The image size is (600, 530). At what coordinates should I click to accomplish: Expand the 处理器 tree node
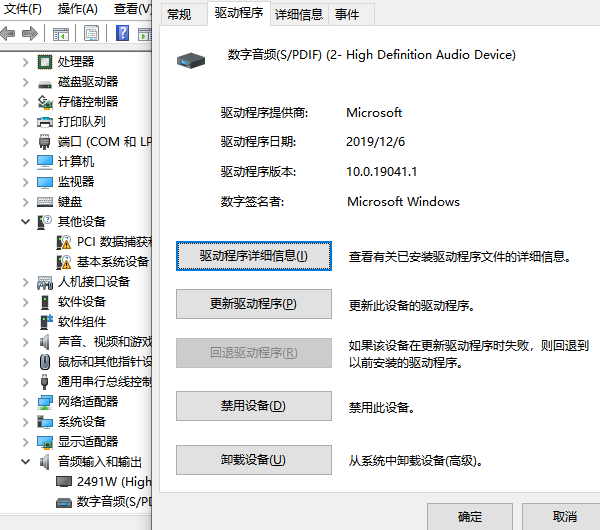pos(25,62)
